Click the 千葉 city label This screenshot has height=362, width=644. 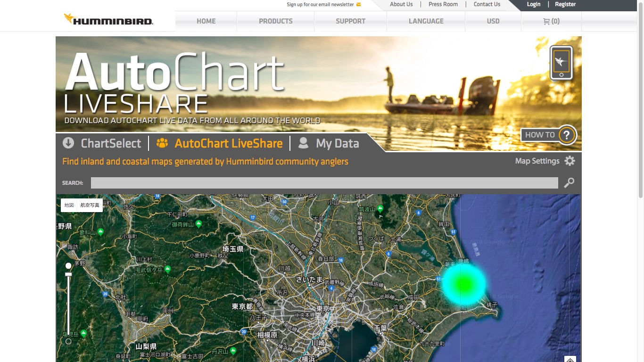380,328
